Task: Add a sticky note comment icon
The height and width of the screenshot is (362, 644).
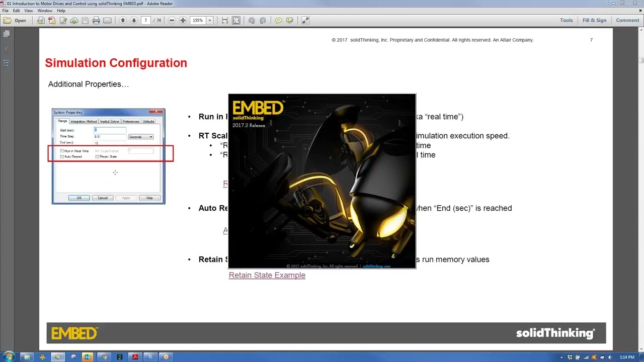Action: click(x=278, y=21)
